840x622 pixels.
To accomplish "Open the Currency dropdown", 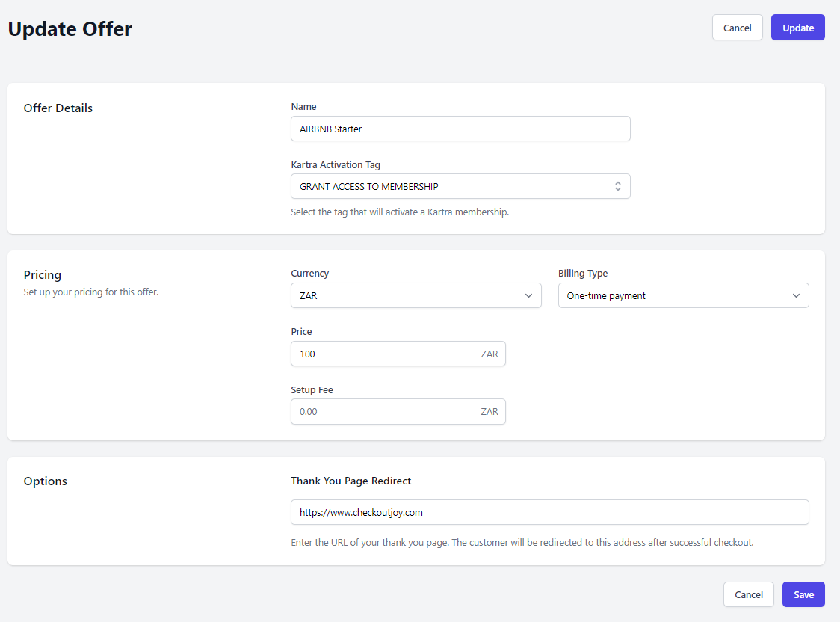I will (416, 295).
